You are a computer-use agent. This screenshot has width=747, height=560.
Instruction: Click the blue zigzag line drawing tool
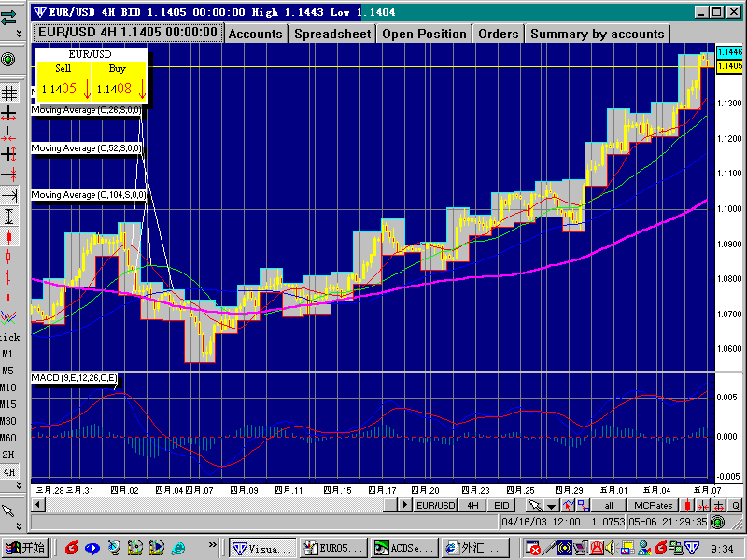568,505
